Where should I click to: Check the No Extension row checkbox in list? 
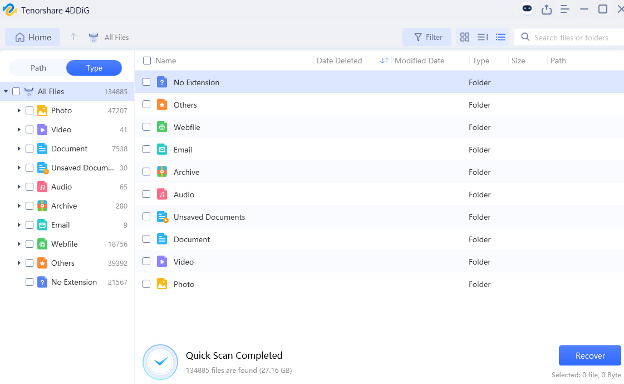coord(146,82)
